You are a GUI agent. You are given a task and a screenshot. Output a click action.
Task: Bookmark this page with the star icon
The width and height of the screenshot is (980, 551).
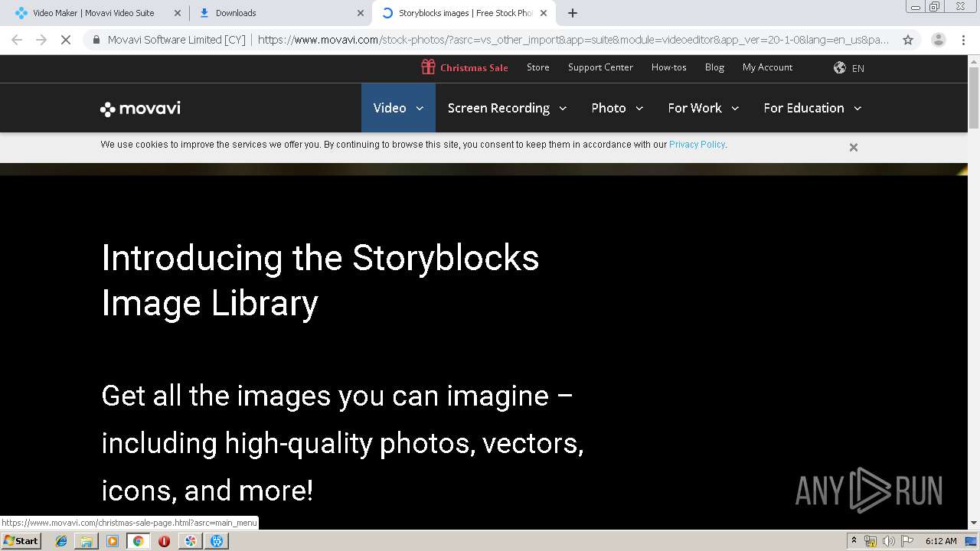coord(908,40)
